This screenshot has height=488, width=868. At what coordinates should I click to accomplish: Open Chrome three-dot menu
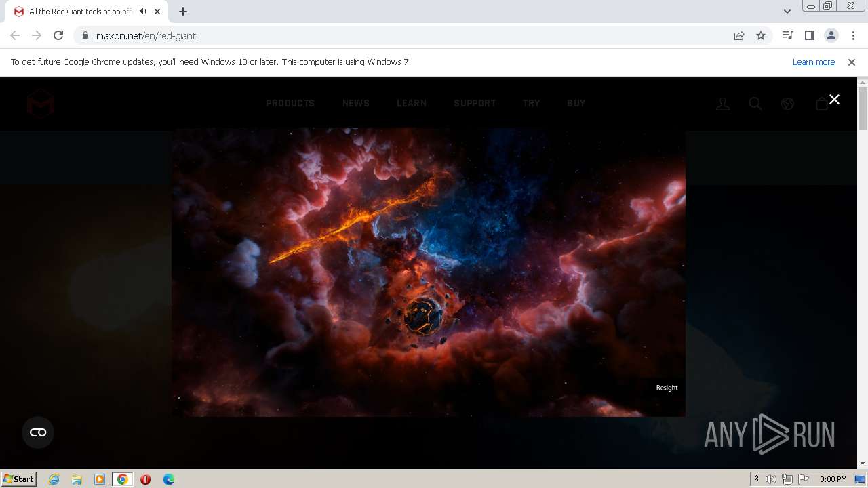pos(853,35)
